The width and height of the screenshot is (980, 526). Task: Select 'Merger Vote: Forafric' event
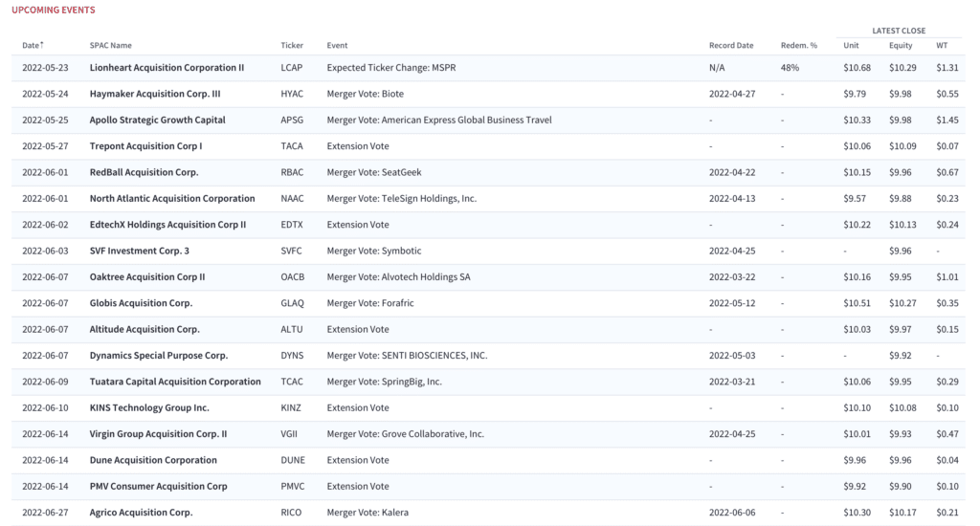click(370, 303)
